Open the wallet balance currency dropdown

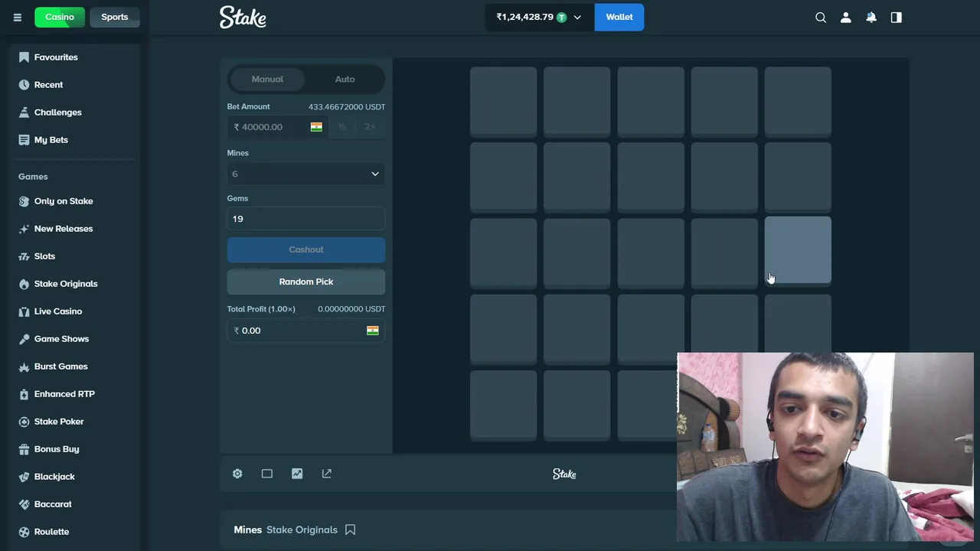click(538, 17)
